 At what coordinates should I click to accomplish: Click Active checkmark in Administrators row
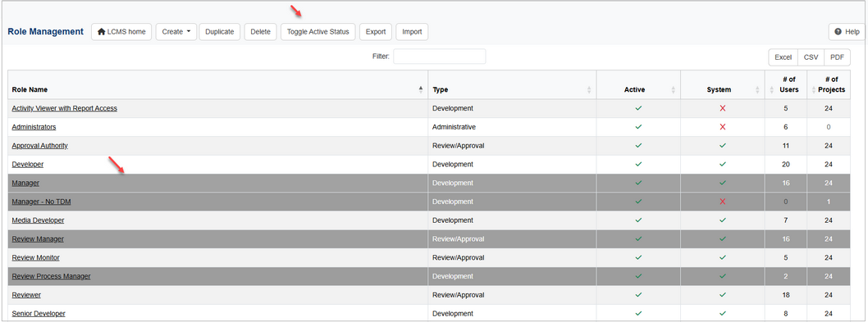pos(638,127)
